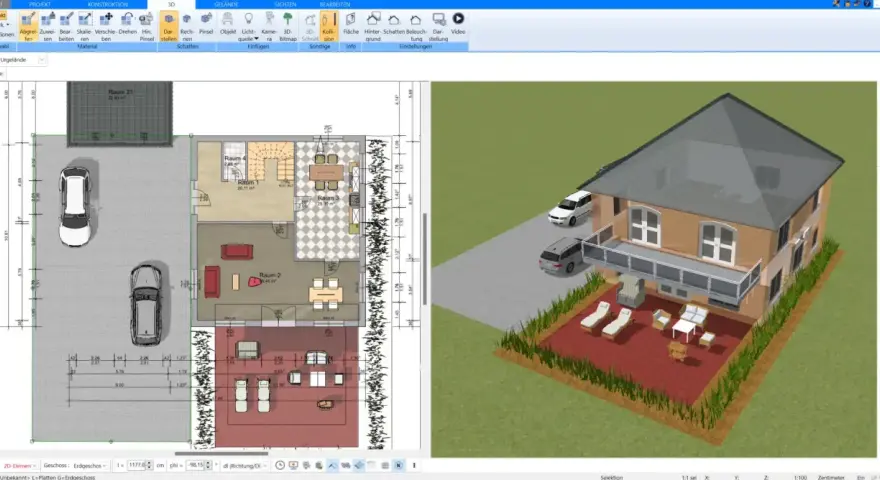Open the Geschoss Erdgeschos dropdown
The height and width of the screenshot is (480, 880).
[x=89, y=466]
